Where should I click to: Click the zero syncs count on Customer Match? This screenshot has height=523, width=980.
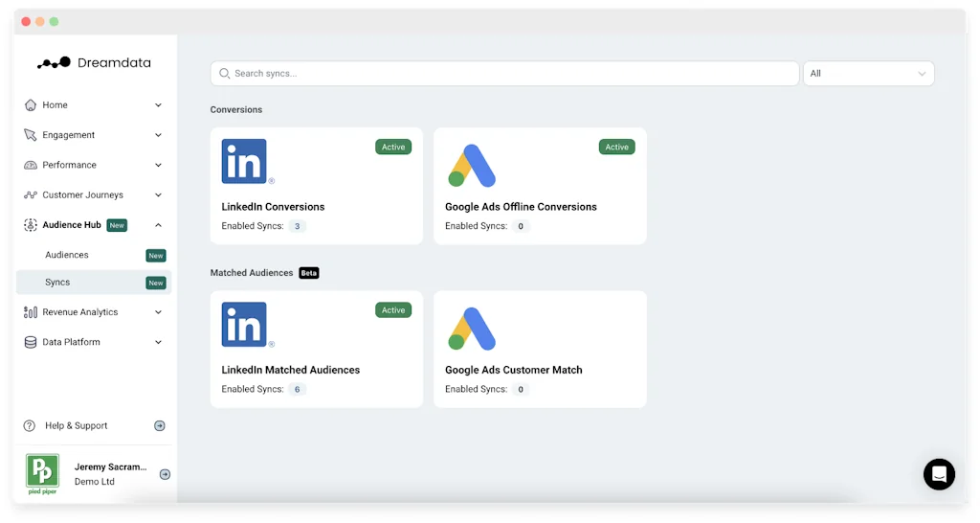click(x=521, y=390)
